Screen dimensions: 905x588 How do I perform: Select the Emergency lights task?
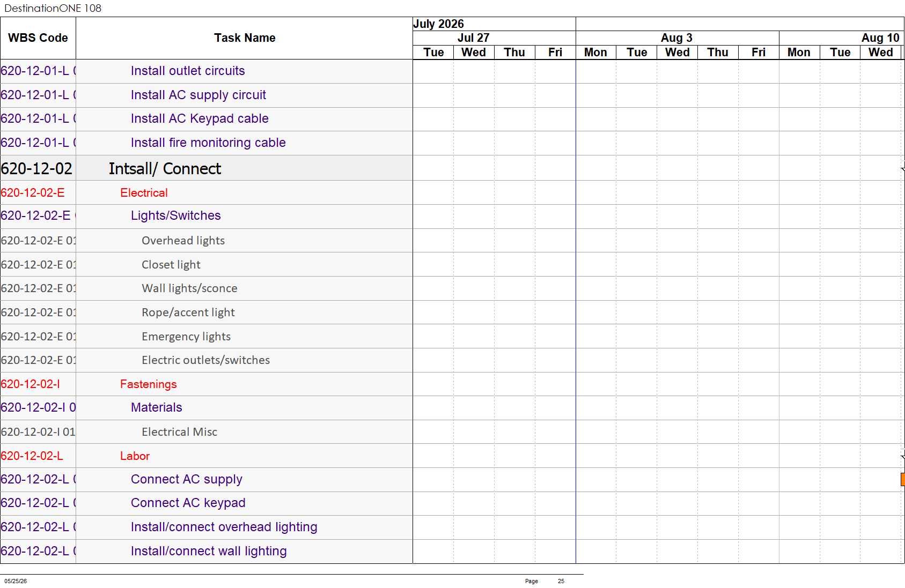pyautogui.click(x=186, y=336)
